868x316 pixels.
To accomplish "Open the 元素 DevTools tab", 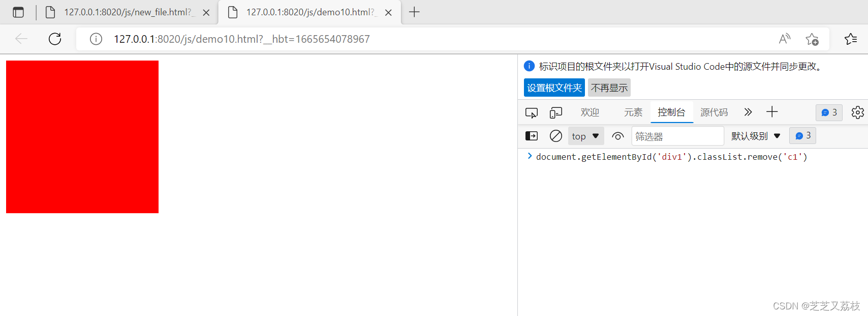I will coord(633,112).
